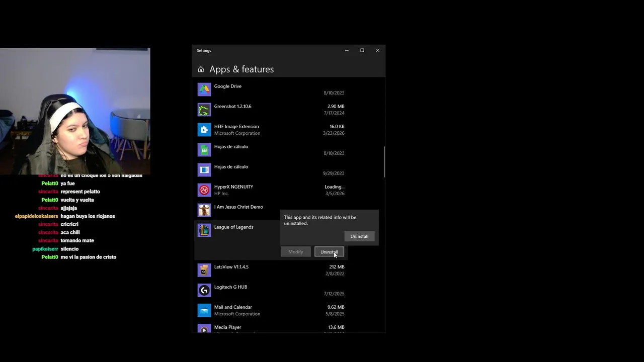The width and height of the screenshot is (644, 362).
Task: Click the LetsView 212 MB size value
Action: pos(337,266)
